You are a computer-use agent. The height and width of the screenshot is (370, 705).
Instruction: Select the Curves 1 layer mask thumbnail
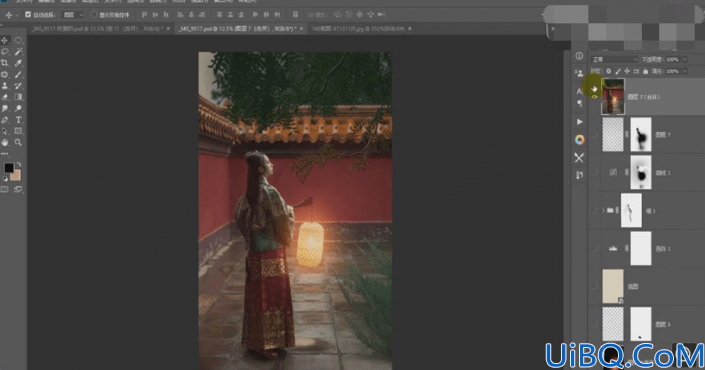click(641, 172)
